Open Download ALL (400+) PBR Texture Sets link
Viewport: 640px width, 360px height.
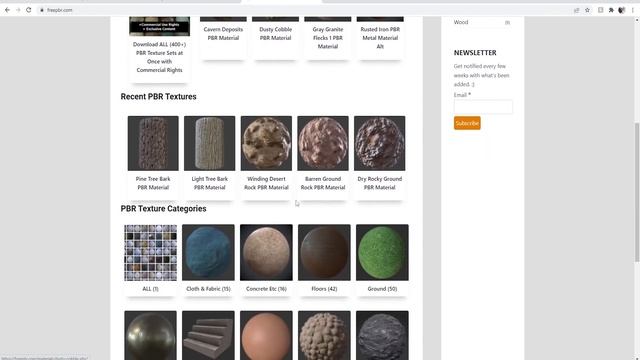coord(159,57)
